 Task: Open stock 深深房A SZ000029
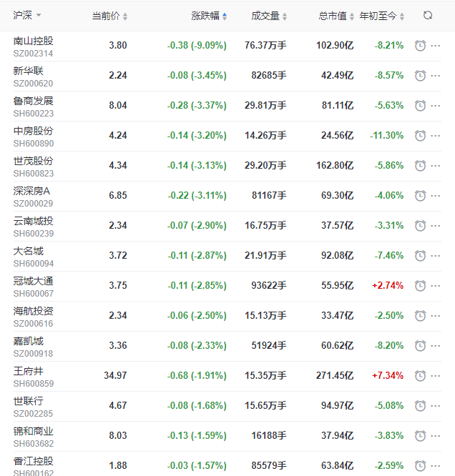click(33, 197)
